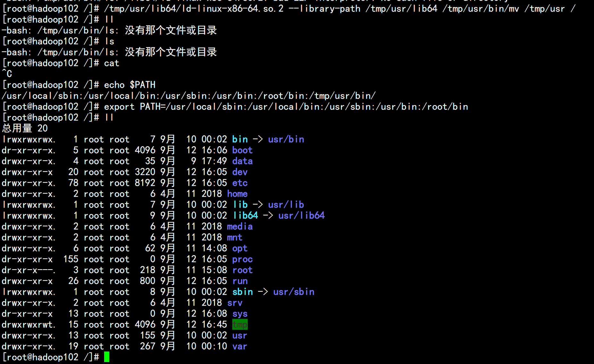
Task: Select the 'mnt' directory name
Action: pyautogui.click(x=235, y=237)
